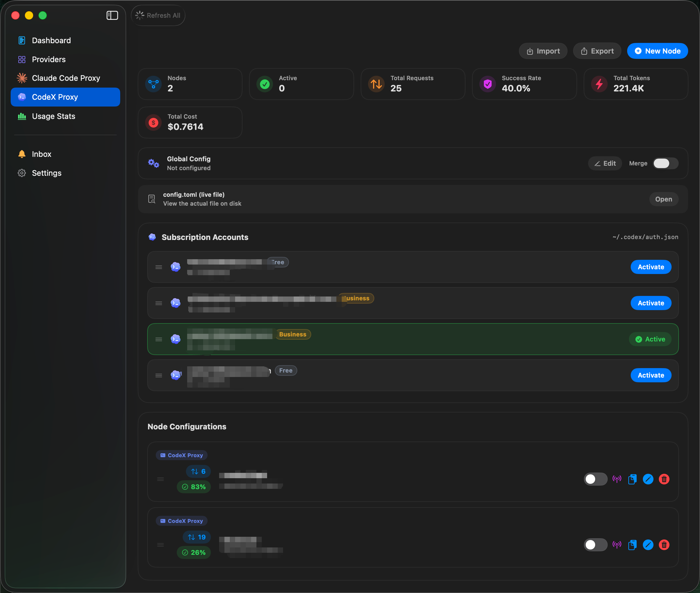This screenshot has height=593, width=700.
Task: Click the Export button
Action: click(x=597, y=51)
